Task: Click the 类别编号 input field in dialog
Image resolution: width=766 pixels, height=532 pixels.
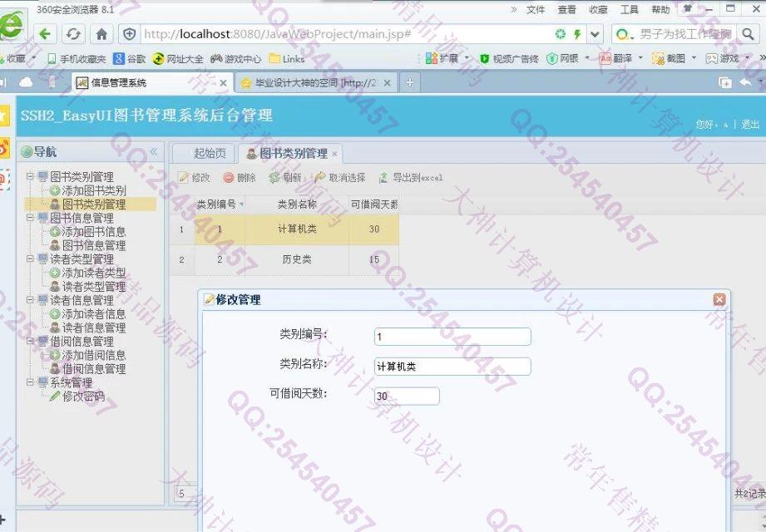Action: (452, 337)
